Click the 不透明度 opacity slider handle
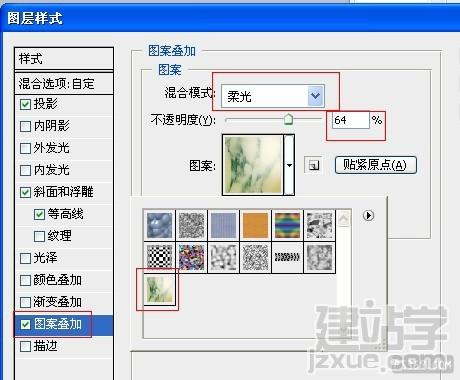 [288, 119]
